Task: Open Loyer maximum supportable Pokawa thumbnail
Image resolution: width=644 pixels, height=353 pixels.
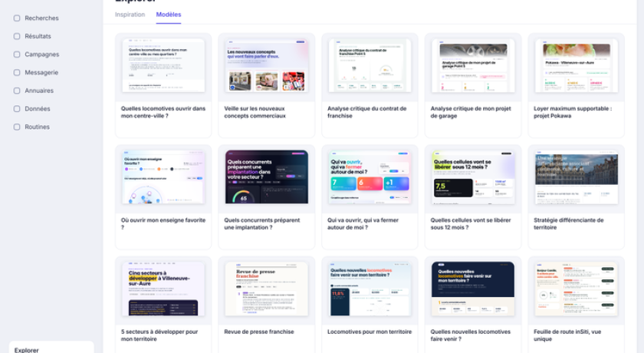Action: tap(577, 65)
